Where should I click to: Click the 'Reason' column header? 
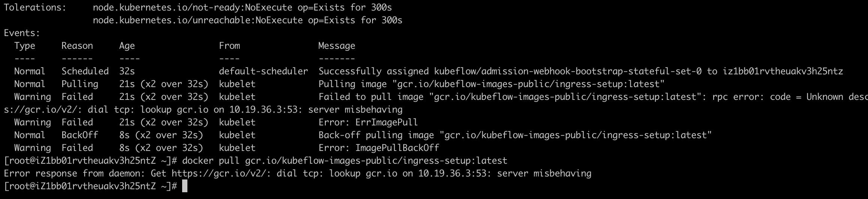click(x=77, y=46)
